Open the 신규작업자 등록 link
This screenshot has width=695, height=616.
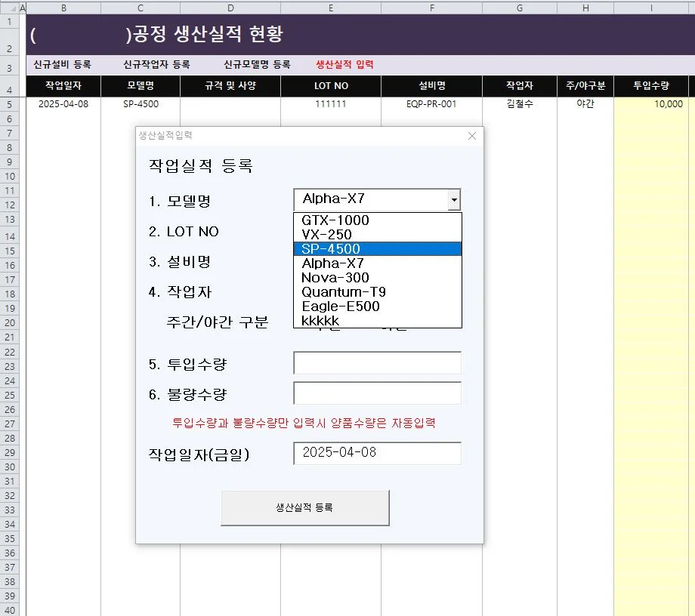coord(156,64)
